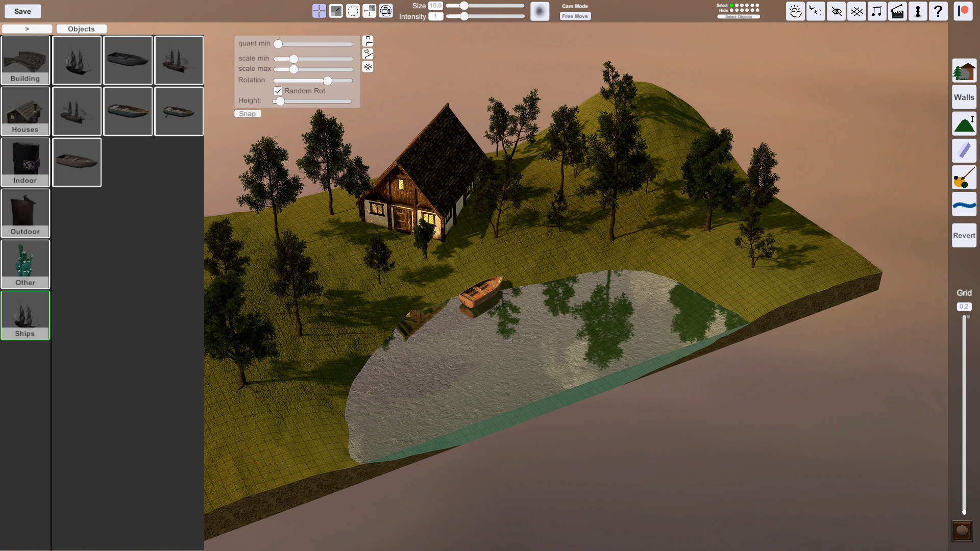Expand the Indoor object category
Screen dimensions: 980x551
25,161
